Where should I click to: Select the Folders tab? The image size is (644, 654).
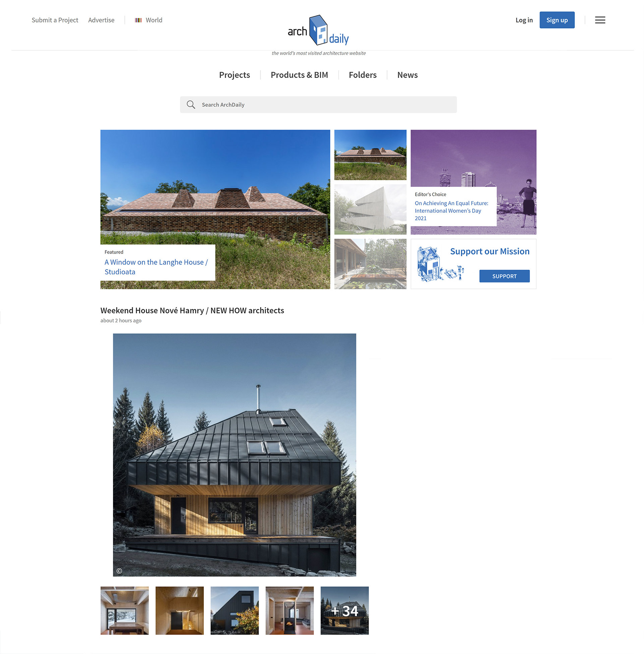click(x=363, y=75)
